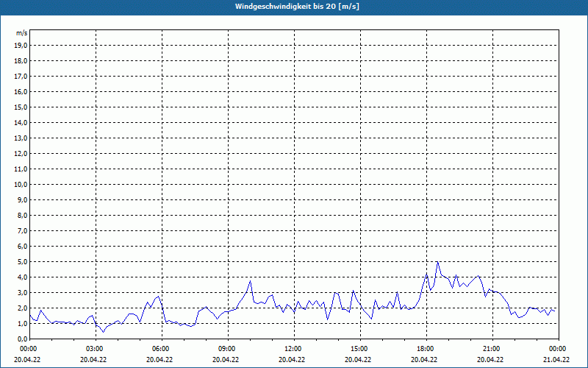Screen dimensions: 588x368
Task: Click the "16,0" y-axis label
Action: coord(21,91)
